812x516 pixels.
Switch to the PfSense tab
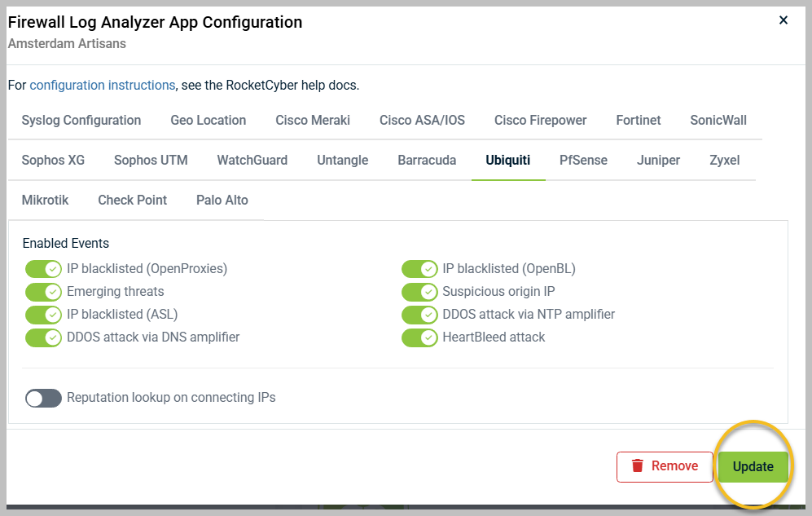coord(583,160)
